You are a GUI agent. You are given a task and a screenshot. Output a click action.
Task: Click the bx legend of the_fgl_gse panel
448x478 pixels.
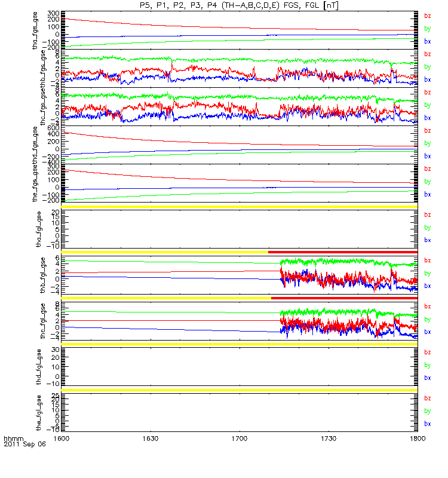coord(428,424)
